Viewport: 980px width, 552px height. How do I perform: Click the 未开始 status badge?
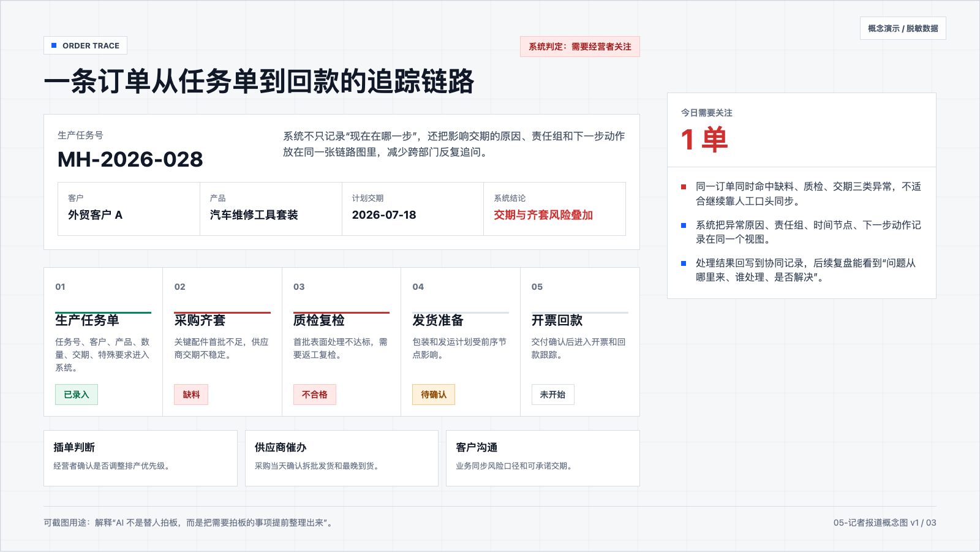[552, 395]
